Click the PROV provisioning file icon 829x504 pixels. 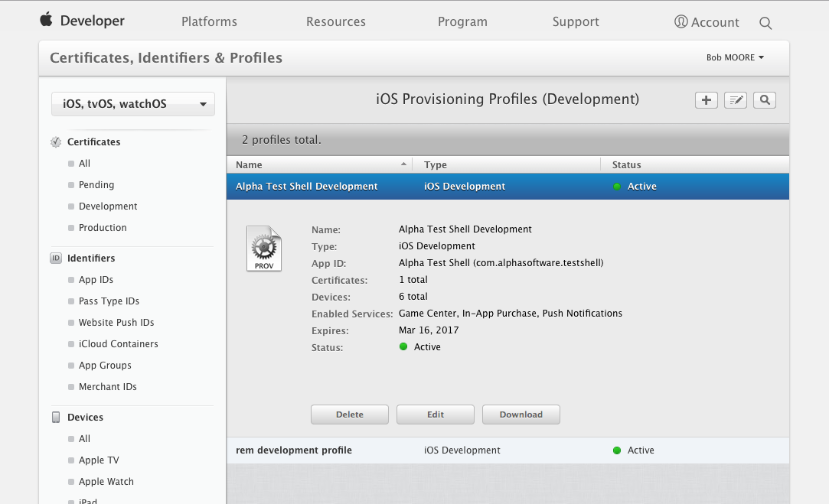[264, 249]
